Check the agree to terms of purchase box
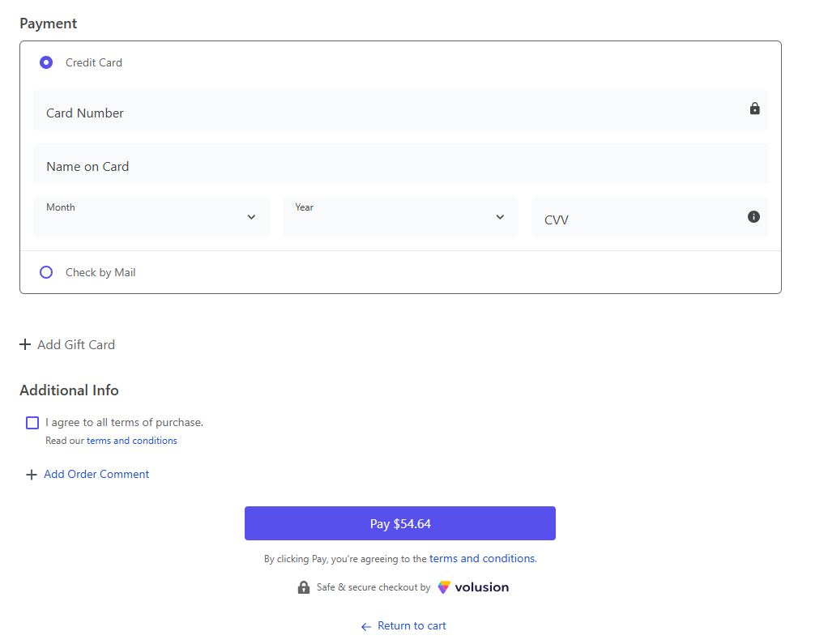The width and height of the screenshot is (828, 644). [x=32, y=422]
